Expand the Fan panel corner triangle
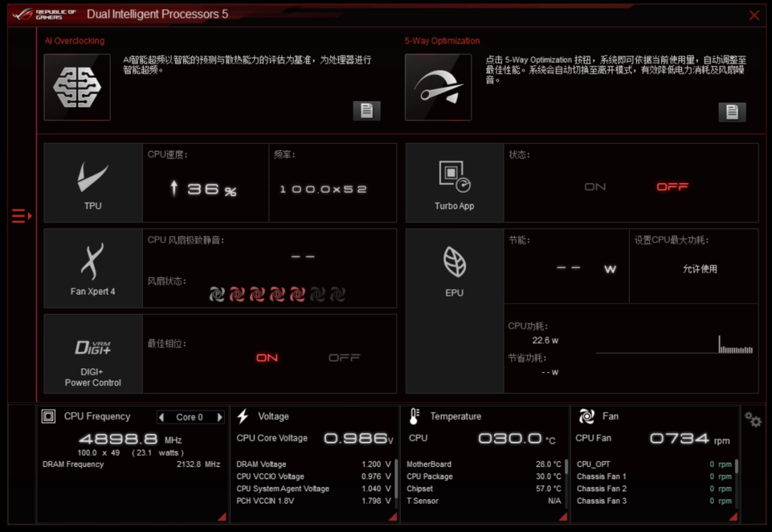Screen dimensions: 772x532 [x=733, y=516]
